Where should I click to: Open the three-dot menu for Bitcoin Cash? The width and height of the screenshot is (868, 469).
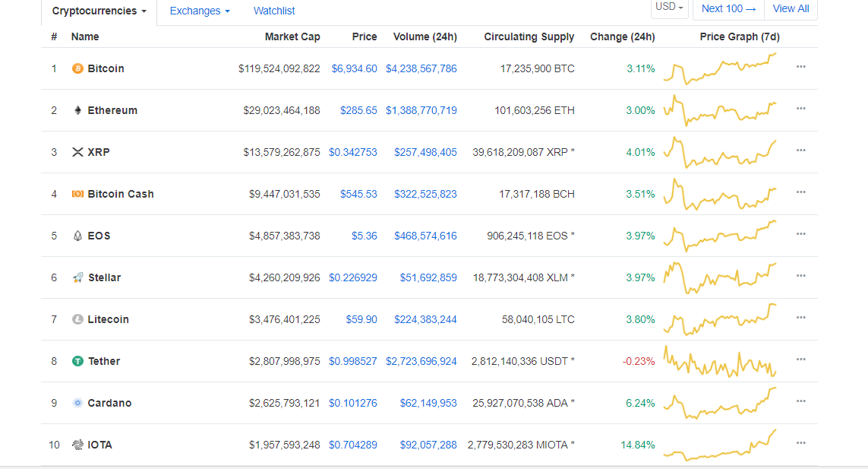pos(800,192)
